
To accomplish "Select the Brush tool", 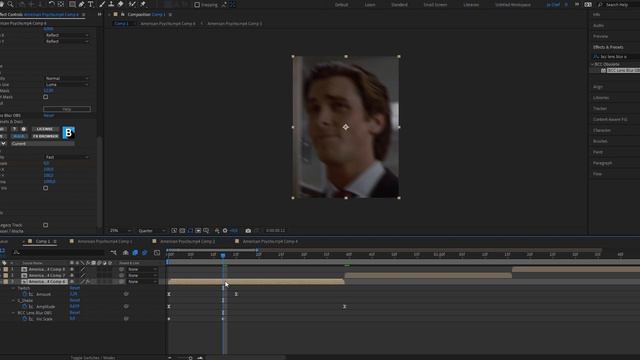I will [x=102, y=4].
